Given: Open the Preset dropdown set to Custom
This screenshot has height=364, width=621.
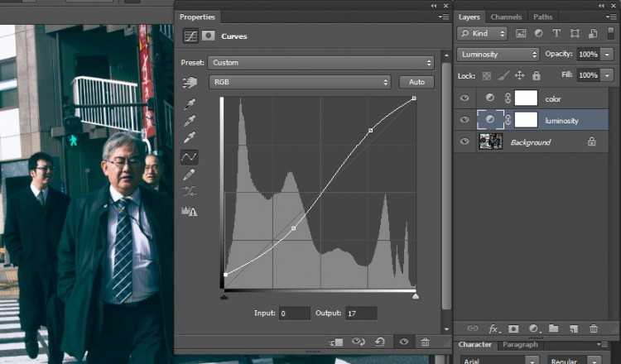Looking at the screenshot, I should 320,63.
